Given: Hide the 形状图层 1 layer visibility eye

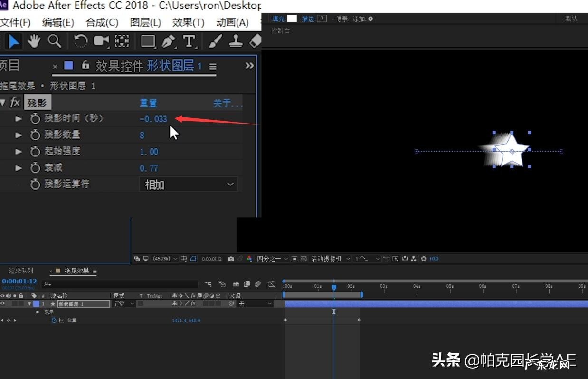Looking at the screenshot, I should click(4, 303).
